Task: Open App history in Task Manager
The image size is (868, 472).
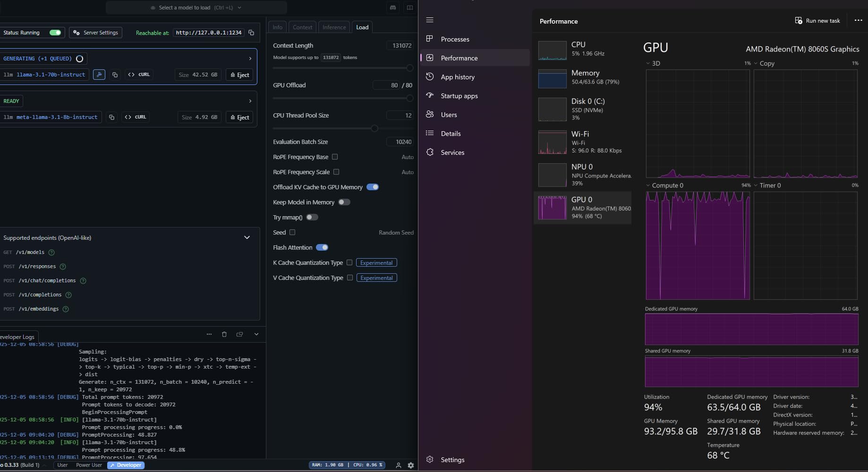Action: pos(457,77)
